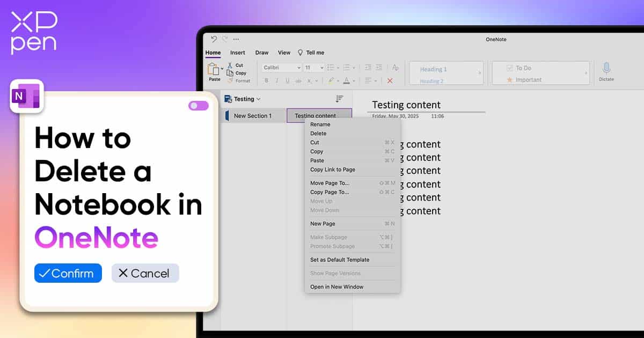
Task: Select the Format painter in ribbon
Action: point(239,81)
